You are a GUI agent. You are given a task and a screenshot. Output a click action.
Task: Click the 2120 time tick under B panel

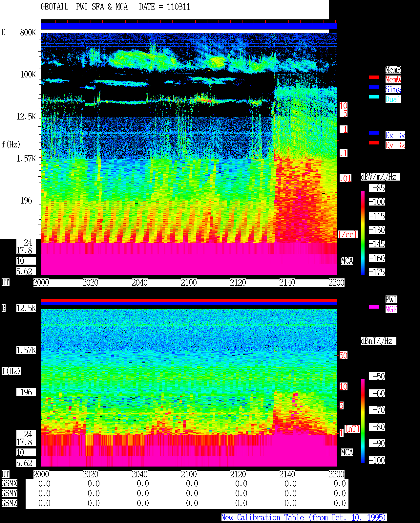click(238, 474)
